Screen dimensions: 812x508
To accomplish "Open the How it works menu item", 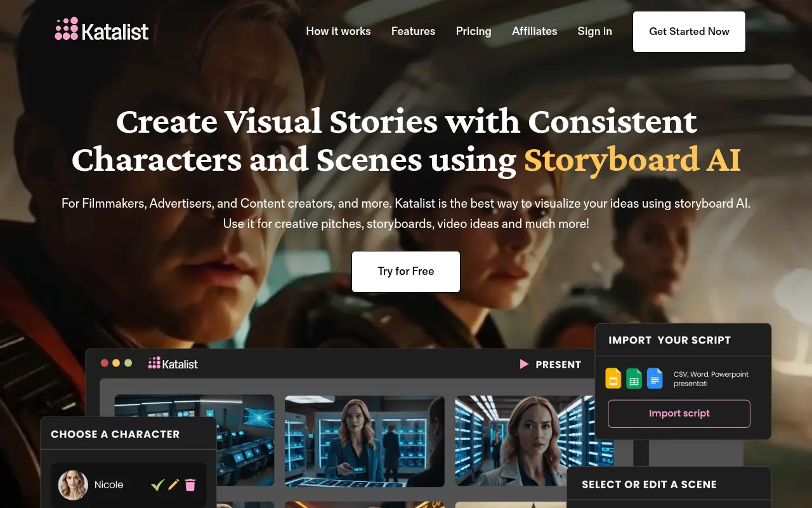I will click(x=338, y=31).
